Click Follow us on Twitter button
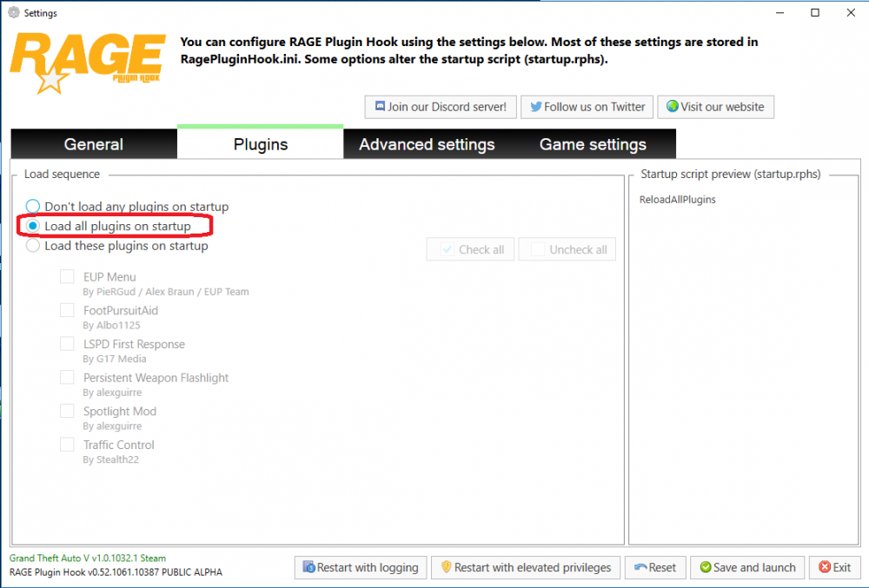 pyautogui.click(x=587, y=107)
